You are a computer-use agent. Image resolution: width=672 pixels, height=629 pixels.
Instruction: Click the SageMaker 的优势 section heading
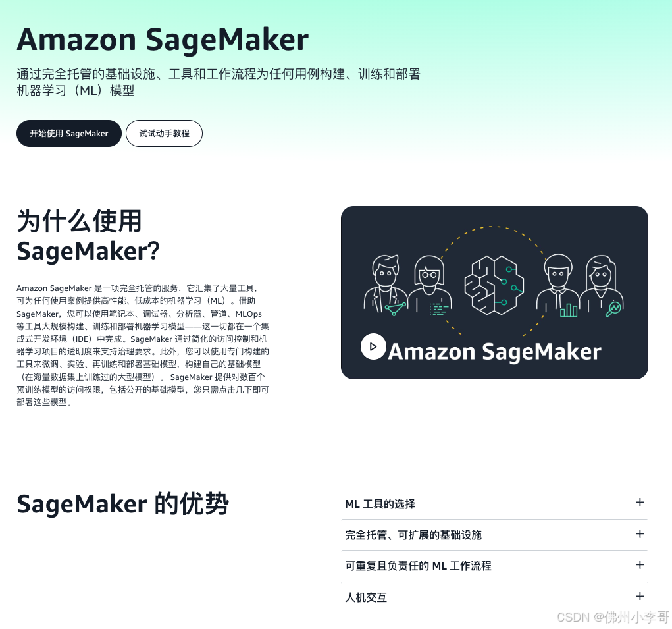(x=122, y=504)
